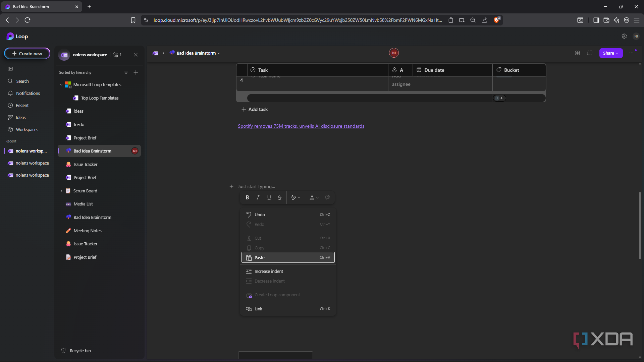644x362 pixels.
Task: Add a new page with plus icon
Action: pyautogui.click(x=136, y=72)
